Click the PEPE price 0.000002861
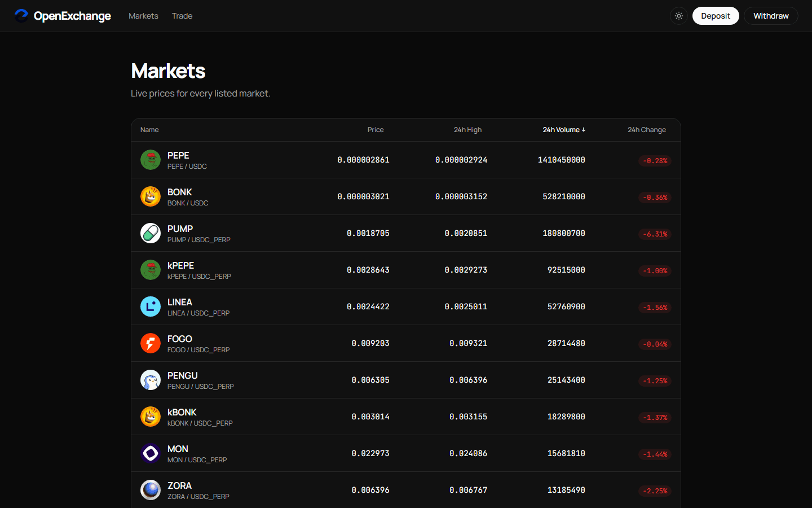Screen dimensions: 812x508 pos(364,160)
